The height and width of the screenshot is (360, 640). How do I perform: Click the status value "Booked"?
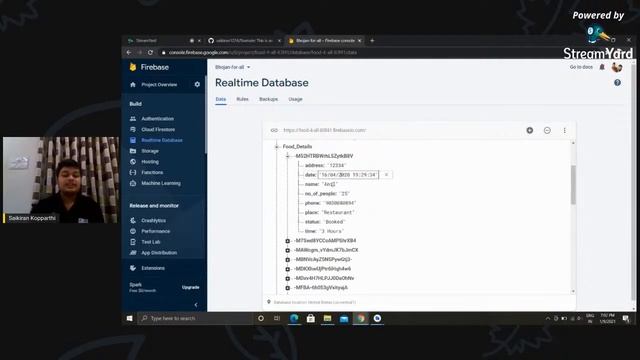click(x=335, y=222)
